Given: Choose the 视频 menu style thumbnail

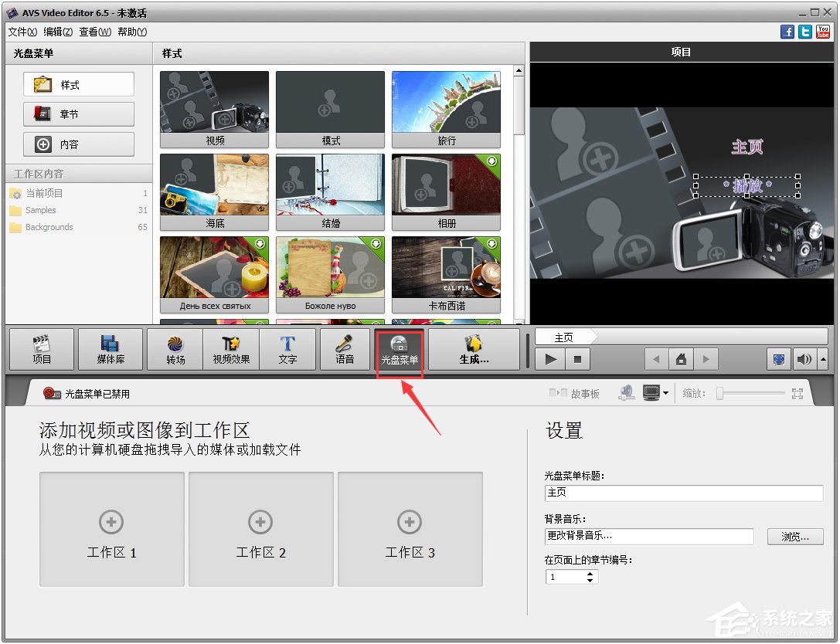Looking at the screenshot, I should (214, 109).
